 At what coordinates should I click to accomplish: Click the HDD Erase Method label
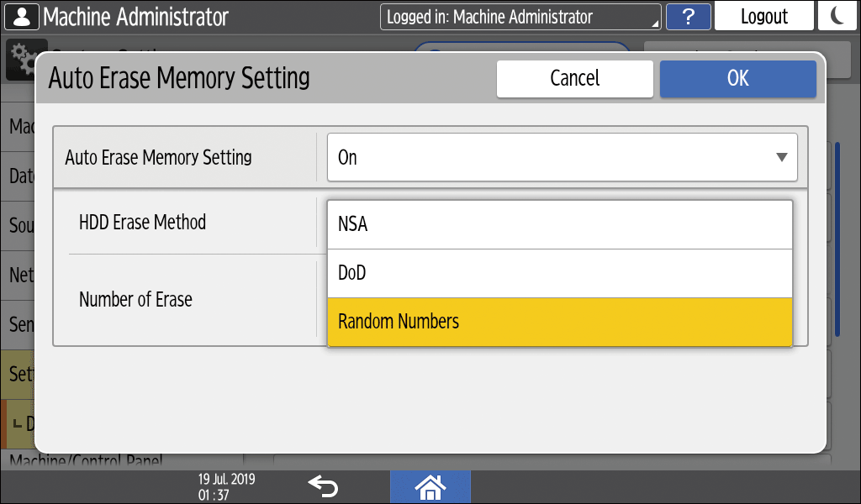click(142, 223)
